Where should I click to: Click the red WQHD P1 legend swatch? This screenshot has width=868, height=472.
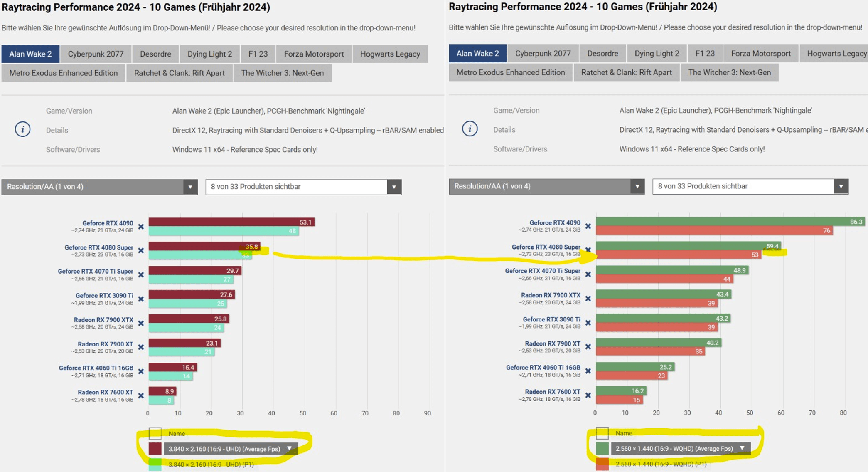point(602,464)
